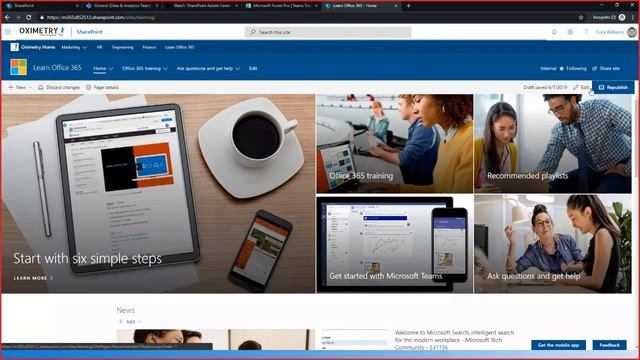Click the browser address bar URL
The image size is (640, 360).
[100, 18]
